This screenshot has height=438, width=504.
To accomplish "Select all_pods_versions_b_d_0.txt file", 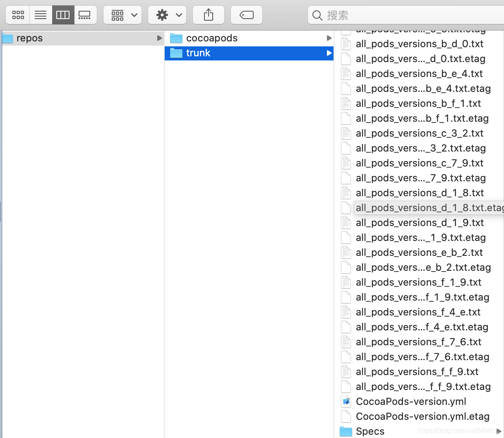I will click(419, 44).
